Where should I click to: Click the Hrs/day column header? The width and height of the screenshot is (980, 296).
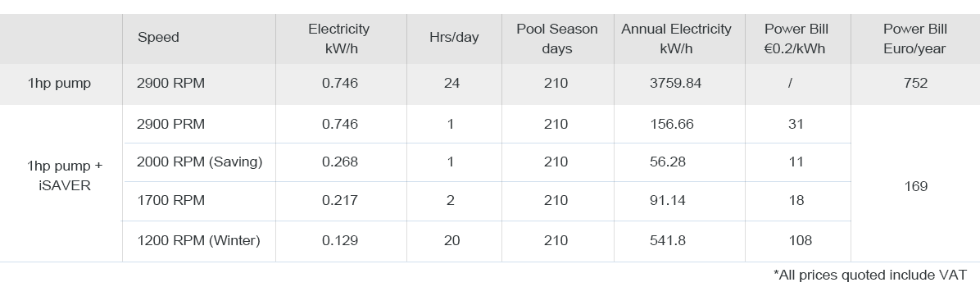pos(454,38)
